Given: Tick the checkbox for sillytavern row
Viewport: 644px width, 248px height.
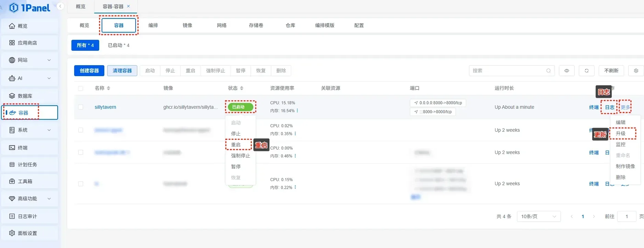Looking at the screenshot, I should click(81, 107).
